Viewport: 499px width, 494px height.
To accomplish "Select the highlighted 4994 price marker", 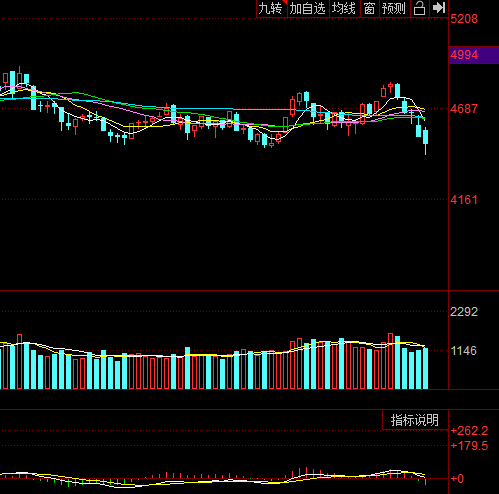I will (x=474, y=55).
